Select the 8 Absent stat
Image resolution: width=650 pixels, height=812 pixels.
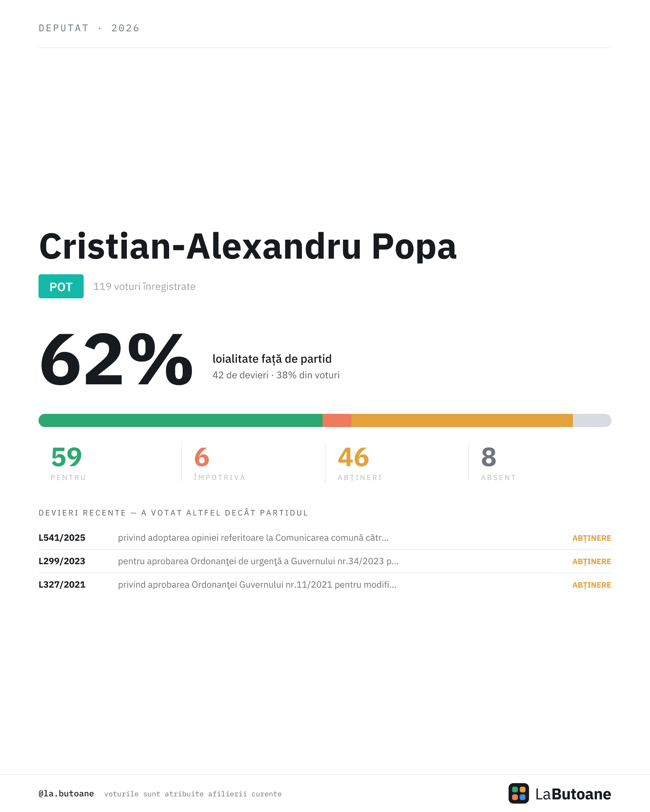498,463
